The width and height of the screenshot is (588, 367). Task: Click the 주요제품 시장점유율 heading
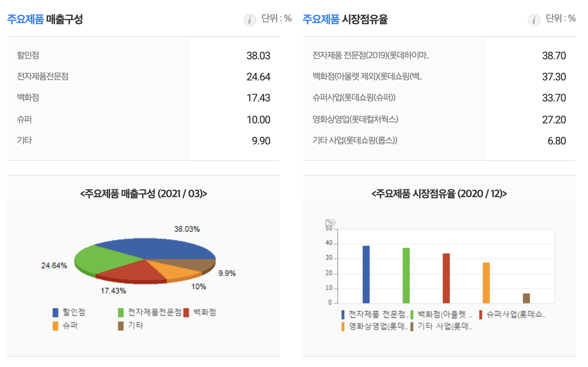tap(345, 19)
